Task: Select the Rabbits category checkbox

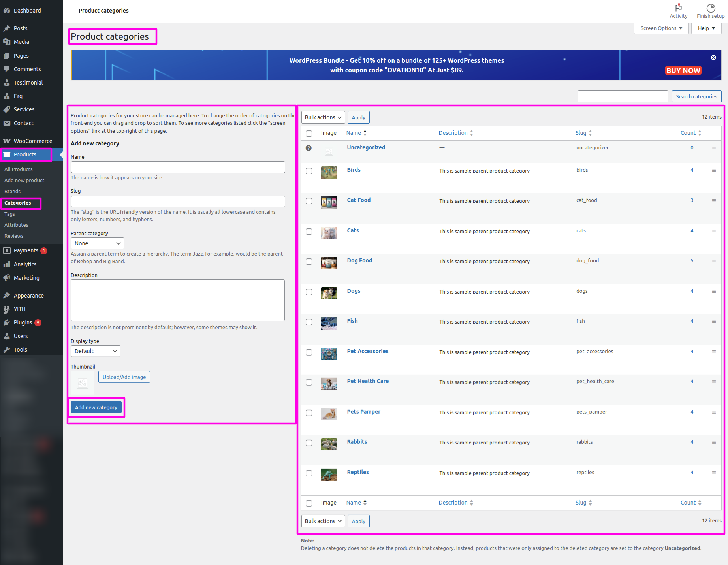Action: tap(309, 443)
